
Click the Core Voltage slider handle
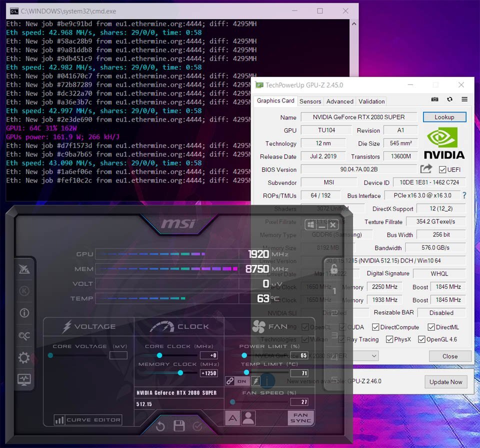point(50,355)
